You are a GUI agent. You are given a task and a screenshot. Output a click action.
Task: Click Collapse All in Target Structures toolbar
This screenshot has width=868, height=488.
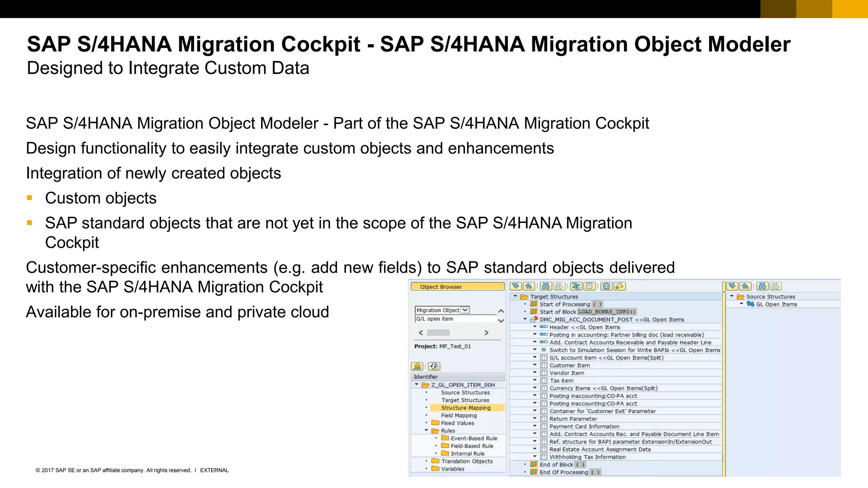coord(529,286)
